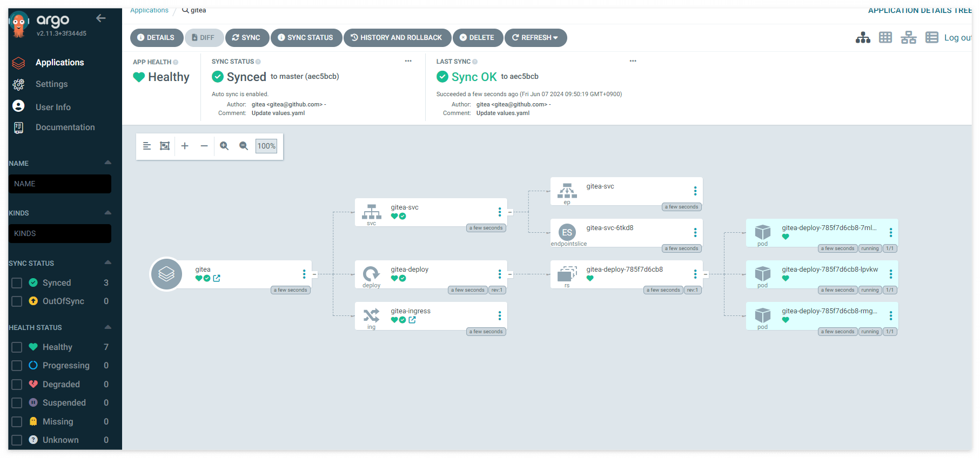
Task: Collapse the KINDS filter section
Action: click(x=108, y=212)
